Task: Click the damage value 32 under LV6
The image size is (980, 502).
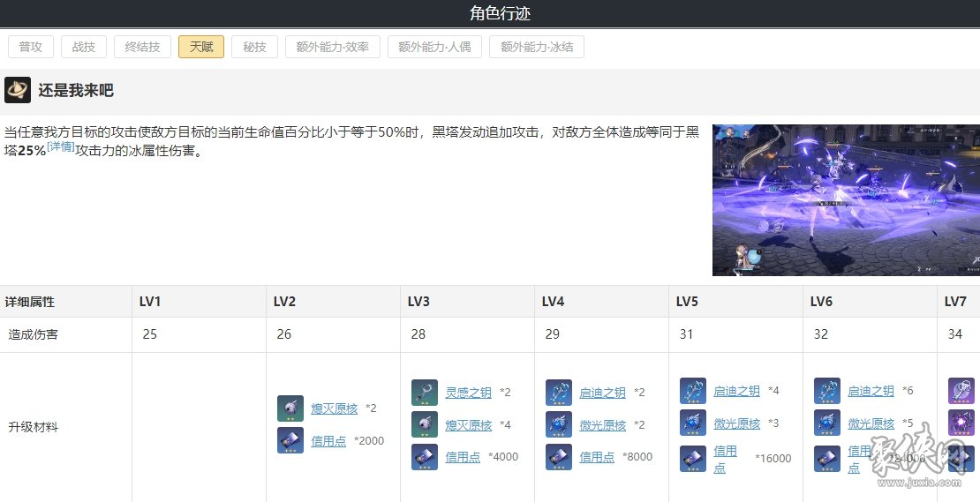Action: tap(820, 334)
